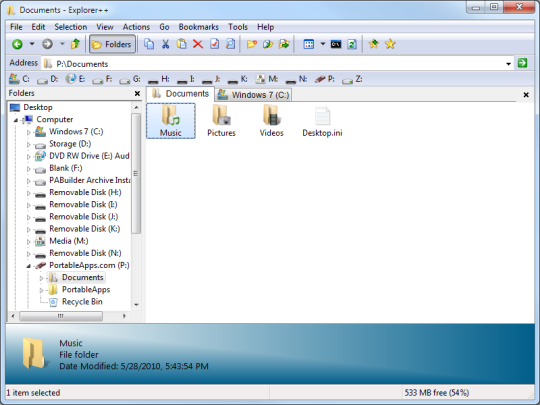
Task: Click the Forward navigation arrow
Action: click(x=47, y=44)
